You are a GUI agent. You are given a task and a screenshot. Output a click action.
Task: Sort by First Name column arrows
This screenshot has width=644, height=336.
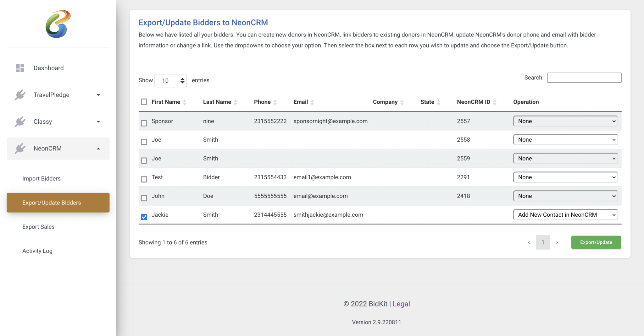point(185,102)
